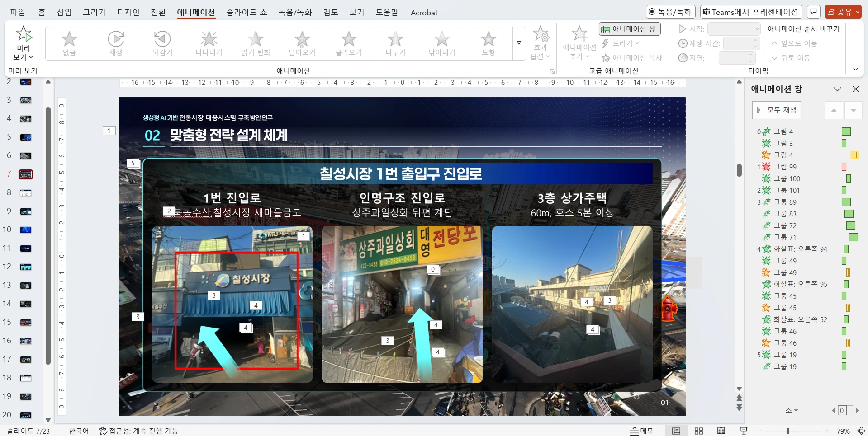Select the 도형 (Shape) animation effect
Image resolution: width=868 pixels, height=436 pixels.
(488, 43)
